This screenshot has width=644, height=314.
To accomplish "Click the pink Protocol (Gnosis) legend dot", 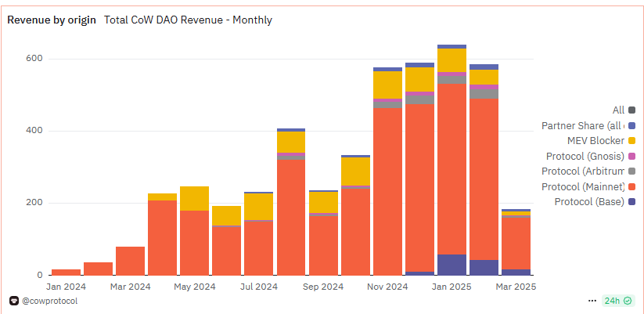I will coord(631,156).
